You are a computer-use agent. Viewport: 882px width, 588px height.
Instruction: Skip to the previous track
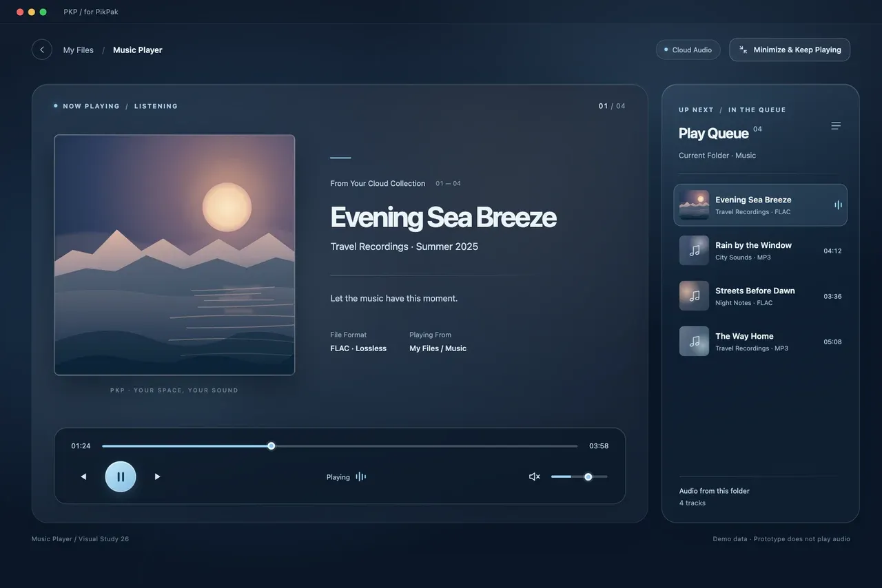[x=83, y=476]
